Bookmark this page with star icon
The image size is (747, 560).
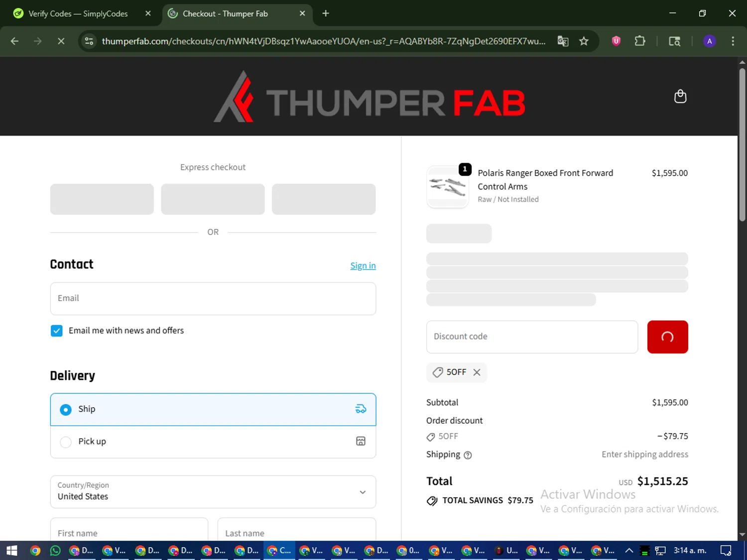click(584, 41)
